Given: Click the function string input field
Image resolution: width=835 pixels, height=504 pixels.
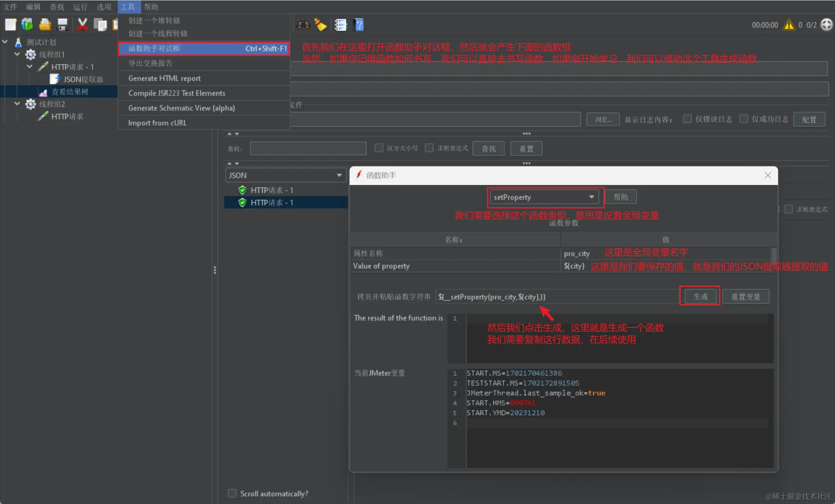Looking at the screenshot, I should point(556,296).
